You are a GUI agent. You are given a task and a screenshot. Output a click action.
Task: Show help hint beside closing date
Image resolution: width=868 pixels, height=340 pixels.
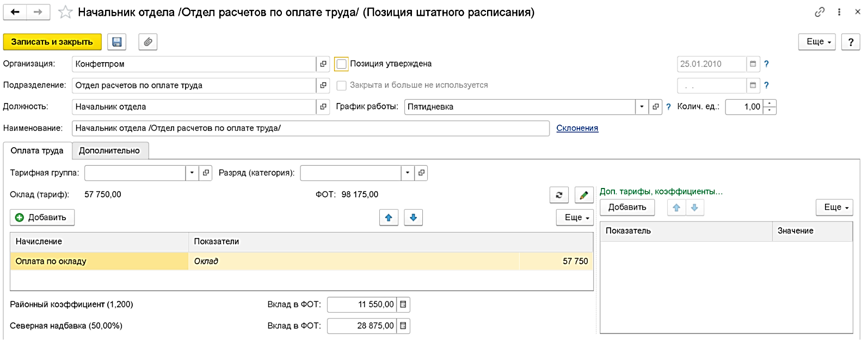pyautogui.click(x=766, y=85)
